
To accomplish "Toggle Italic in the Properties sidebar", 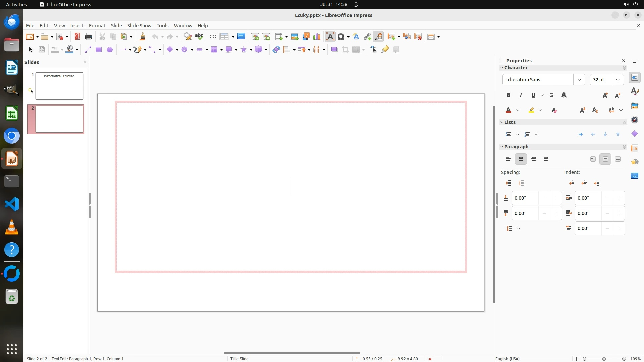I will coord(521,95).
